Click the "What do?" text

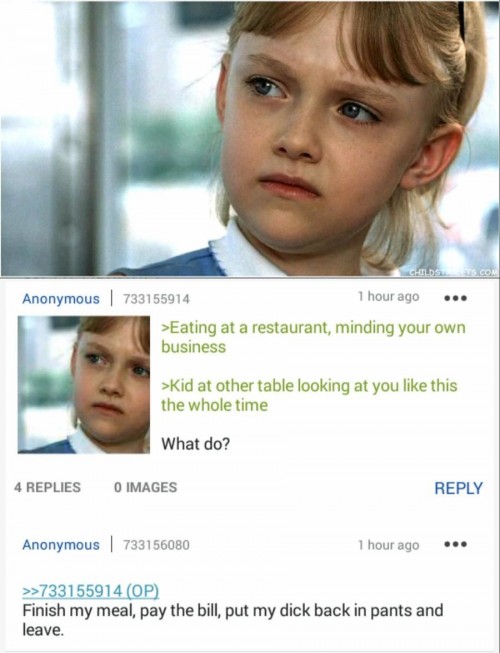pyautogui.click(x=195, y=444)
